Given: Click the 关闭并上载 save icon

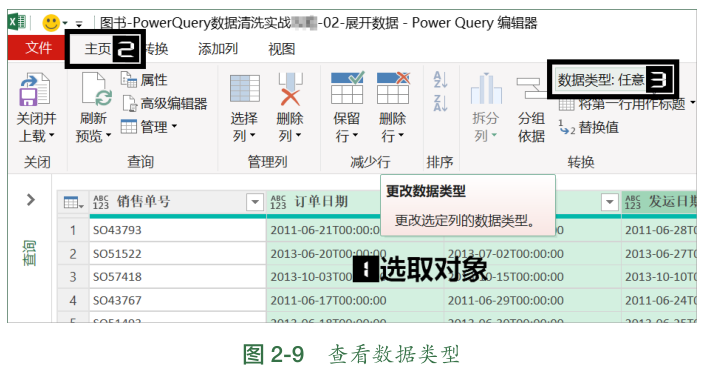Looking at the screenshot, I should pyautogui.click(x=34, y=90).
